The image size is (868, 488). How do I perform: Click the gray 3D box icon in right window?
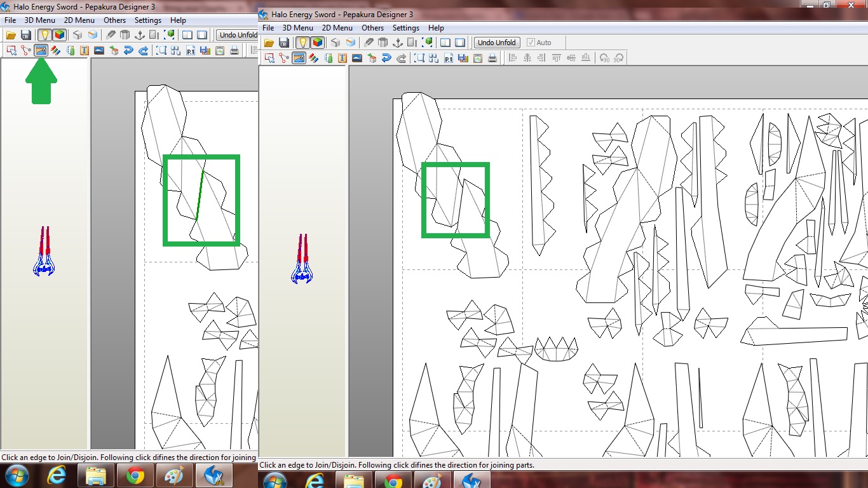[x=336, y=43]
